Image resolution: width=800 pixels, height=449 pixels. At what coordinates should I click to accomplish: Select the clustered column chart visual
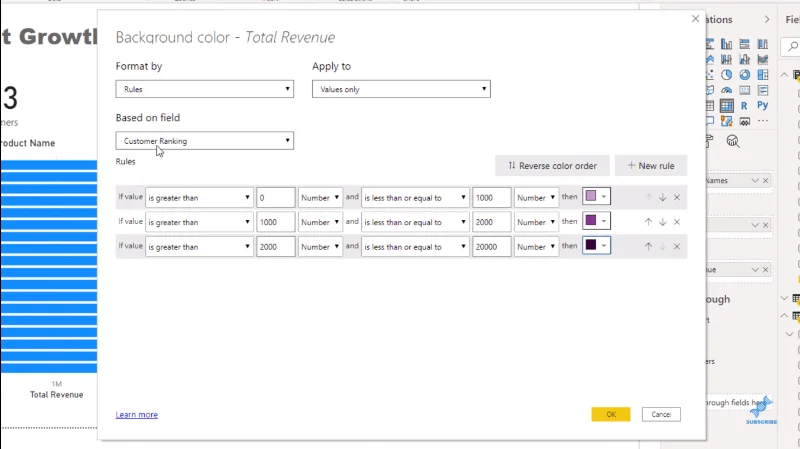tap(727, 44)
